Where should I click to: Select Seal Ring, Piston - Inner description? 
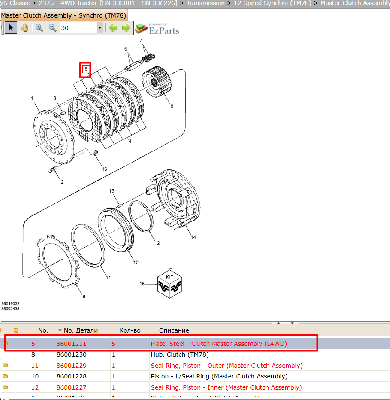tap(226, 387)
